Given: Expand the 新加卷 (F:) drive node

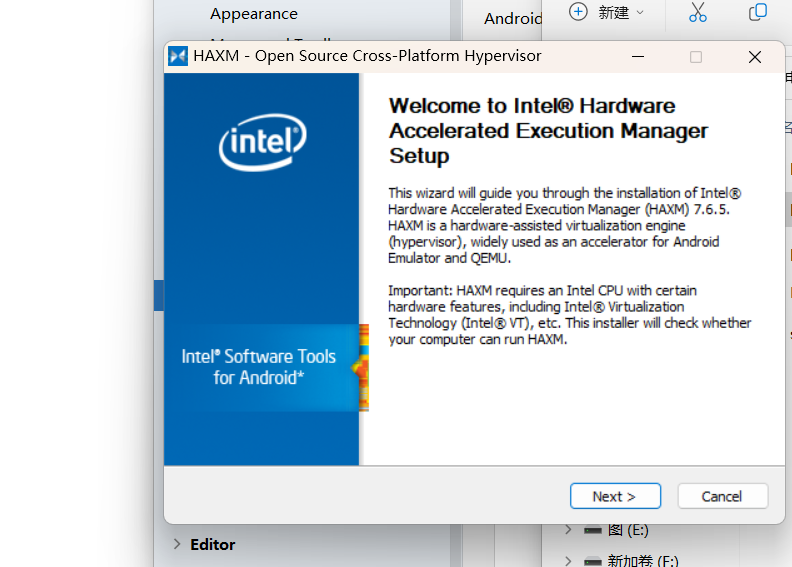Looking at the screenshot, I should pyautogui.click(x=568, y=560).
